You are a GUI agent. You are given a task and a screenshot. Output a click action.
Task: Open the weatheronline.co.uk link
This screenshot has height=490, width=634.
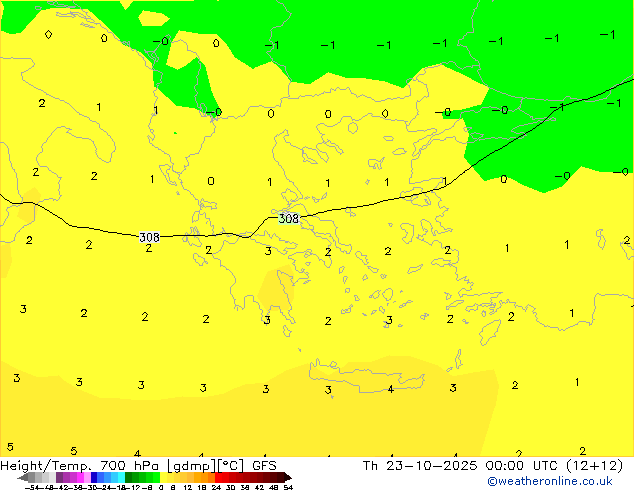pyautogui.click(x=550, y=481)
